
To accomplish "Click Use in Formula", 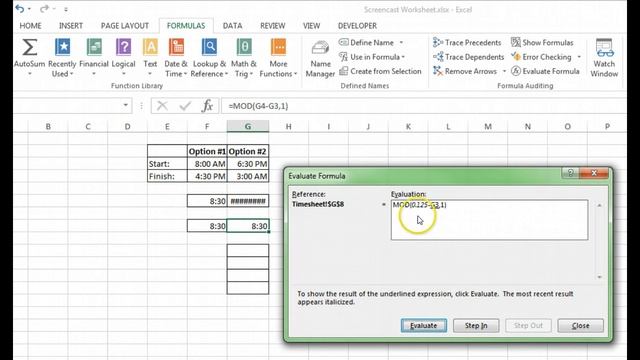I will (x=371, y=57).
